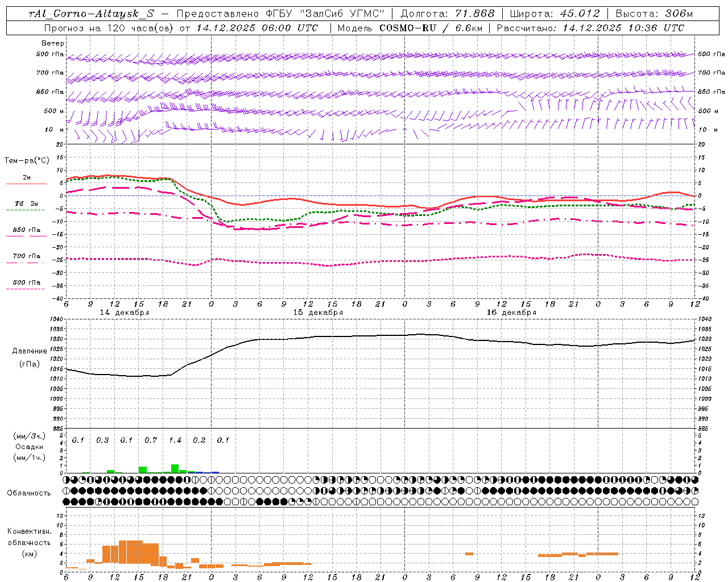This screenshot has width=728, height=582.
Task: Click the 0.7 precipitation total value
Action: click(x=151, y=440)
